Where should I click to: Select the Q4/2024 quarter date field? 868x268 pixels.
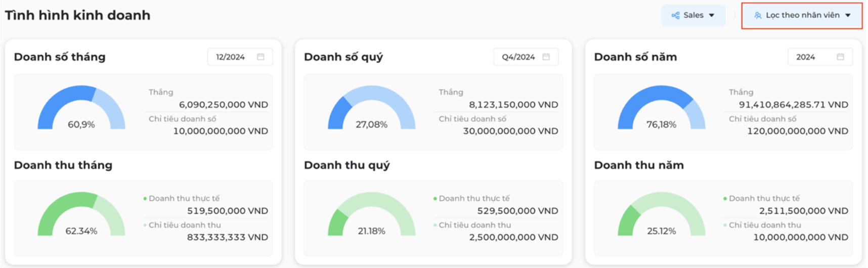click(526, 57)
